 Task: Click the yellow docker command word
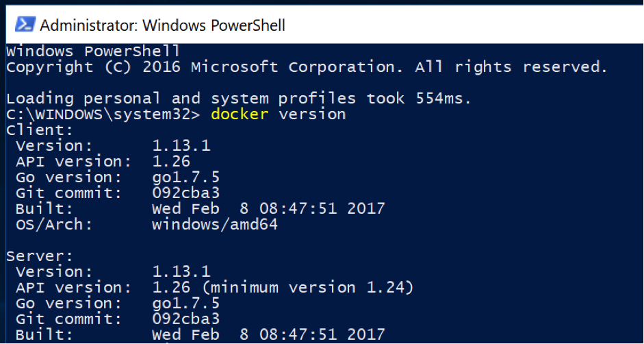coord(240,114)
